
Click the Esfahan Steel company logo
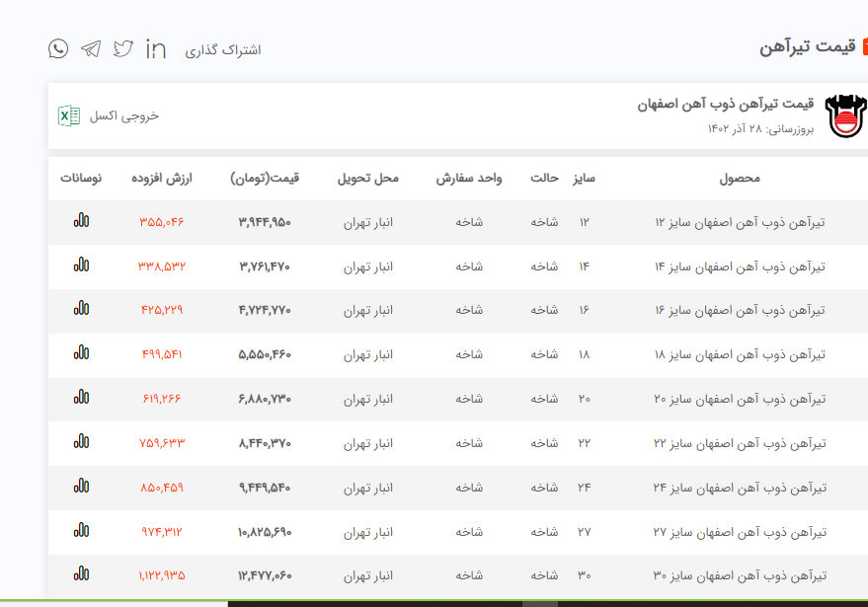pos(844,116)
